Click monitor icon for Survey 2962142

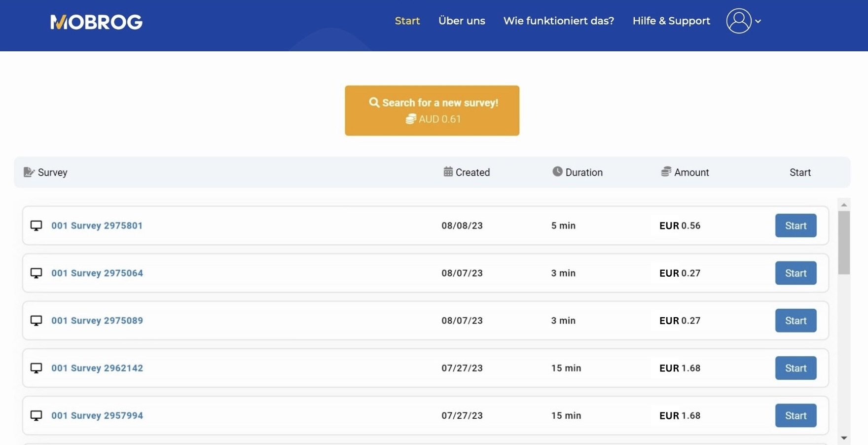pos(36,368)
